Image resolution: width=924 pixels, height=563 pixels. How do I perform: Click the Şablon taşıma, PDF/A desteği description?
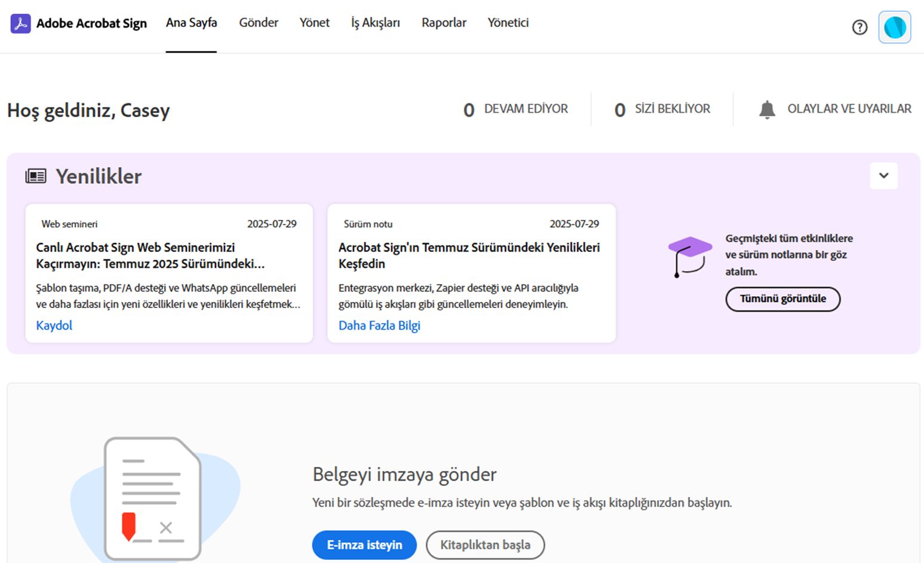168,296
